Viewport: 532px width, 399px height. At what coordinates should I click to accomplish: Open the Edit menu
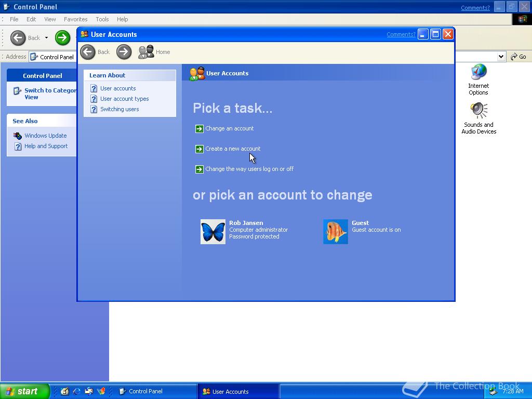pos(31,19)
